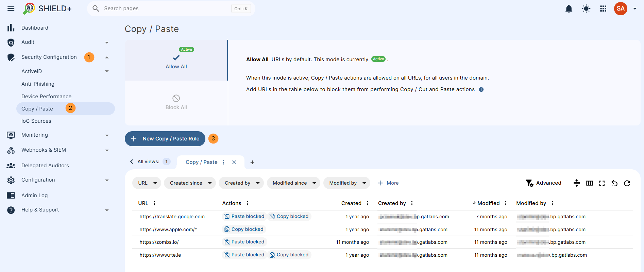
Task: Open the Modified by filter
Action: [x=347, y=183]
